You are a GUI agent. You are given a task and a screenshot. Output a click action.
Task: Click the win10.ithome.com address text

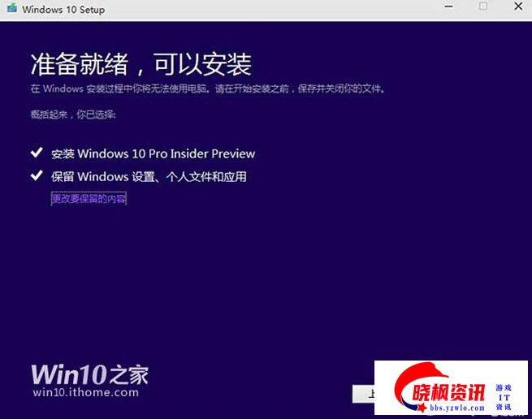[85, 392]
